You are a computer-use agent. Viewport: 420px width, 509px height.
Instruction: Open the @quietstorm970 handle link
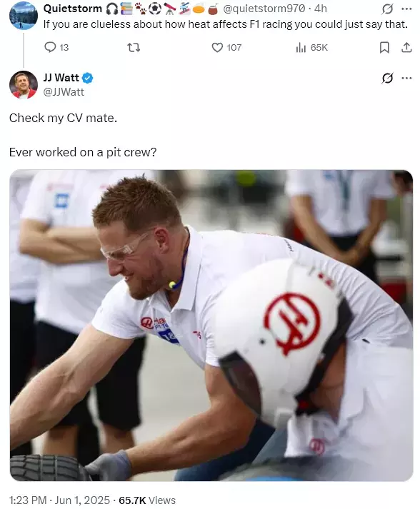(264, 9)
